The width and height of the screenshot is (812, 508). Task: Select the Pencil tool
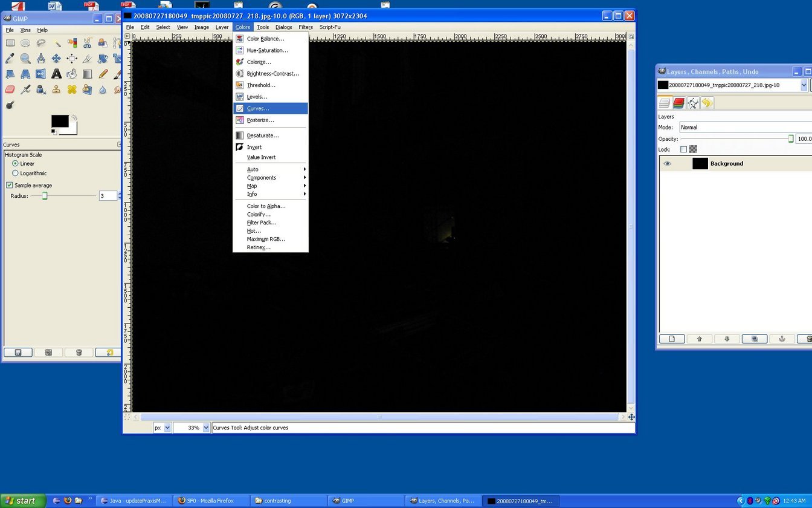103,74
